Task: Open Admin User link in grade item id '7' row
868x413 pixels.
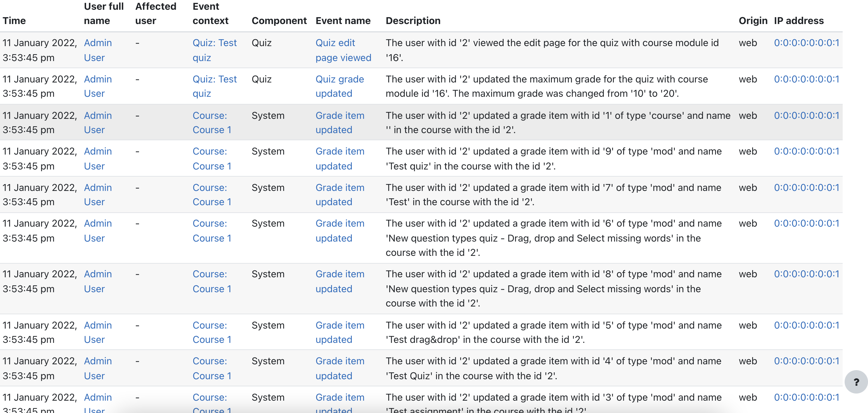Action: [x=98, y=195]
